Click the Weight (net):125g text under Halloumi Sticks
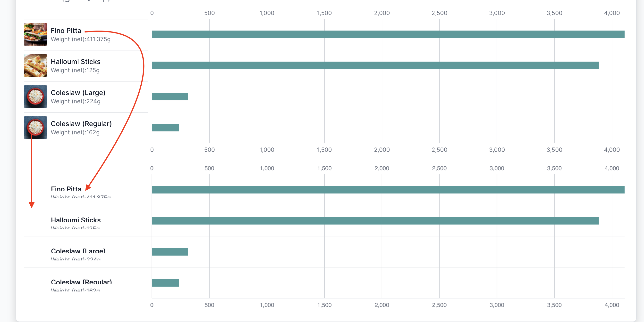The width and height of the screenshot is (644, 322). point(75,70)
